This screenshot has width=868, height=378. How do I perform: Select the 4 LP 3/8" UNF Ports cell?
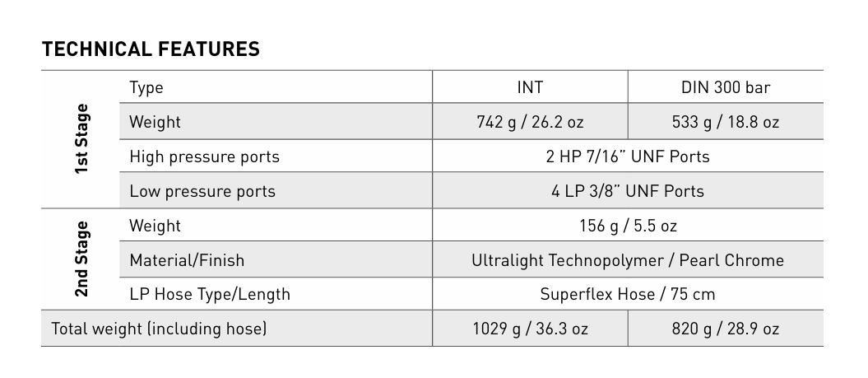628,191
